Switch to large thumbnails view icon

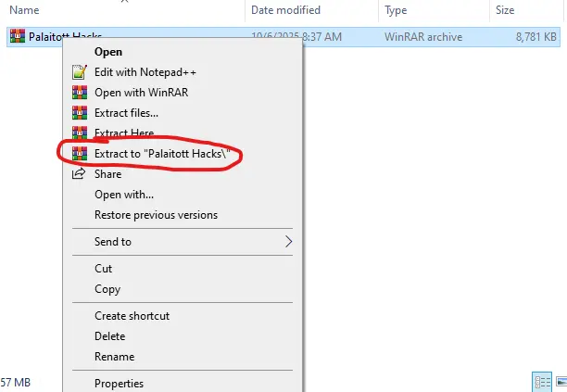561,382
